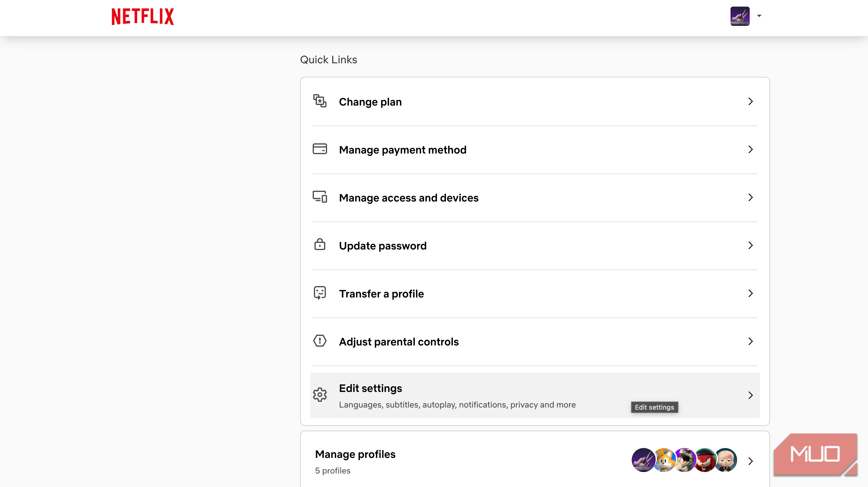Click the Edit settings gear icon
This screenshot has width=868, height=487.
click(x=319, y=395)
